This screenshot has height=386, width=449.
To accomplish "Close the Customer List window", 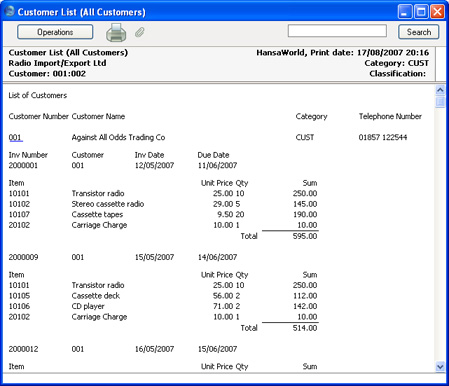I will 437,12.
